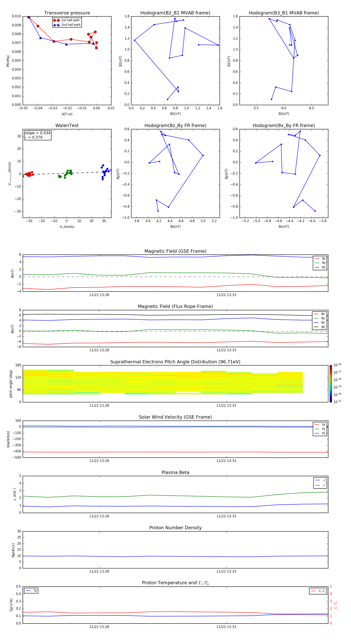This screenshot has width=351, height=644.
Task: Click the 'Hodogram(Bz_By FR frame)' title
Action: (175, 125)
